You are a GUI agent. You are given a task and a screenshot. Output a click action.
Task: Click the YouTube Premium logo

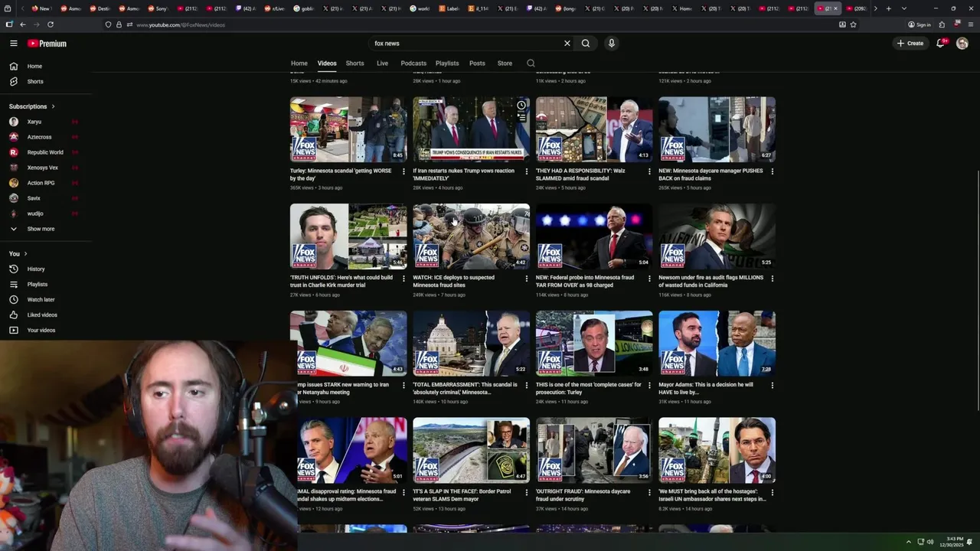point(47,44)
